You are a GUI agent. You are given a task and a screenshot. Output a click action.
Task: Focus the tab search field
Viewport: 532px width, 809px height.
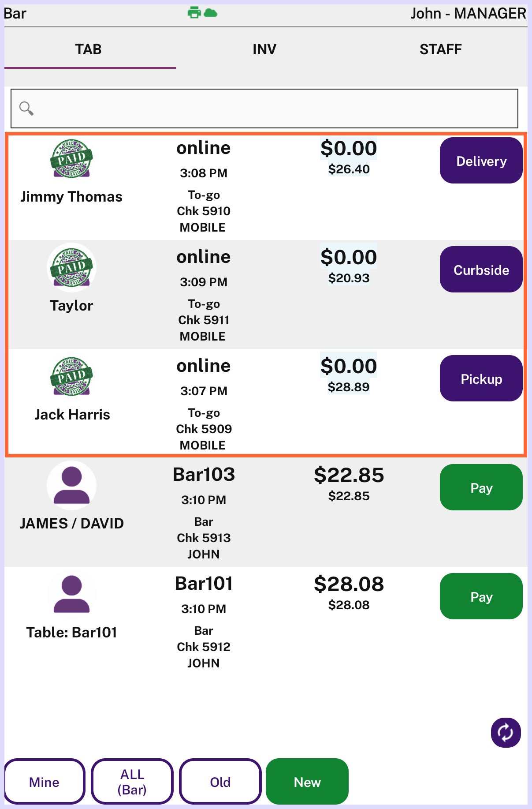[264, 109]
